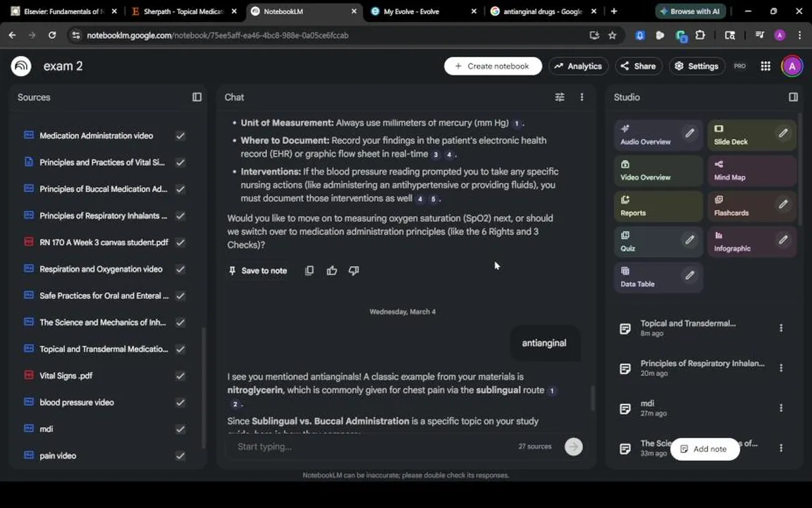
Task: Open Chrome three-dot menu
Action: click(799, 35)
